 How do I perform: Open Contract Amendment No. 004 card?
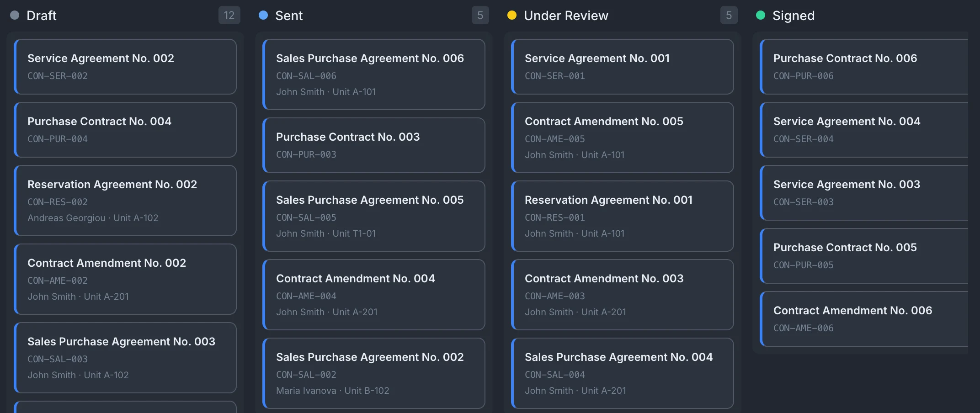pos(374,295)
